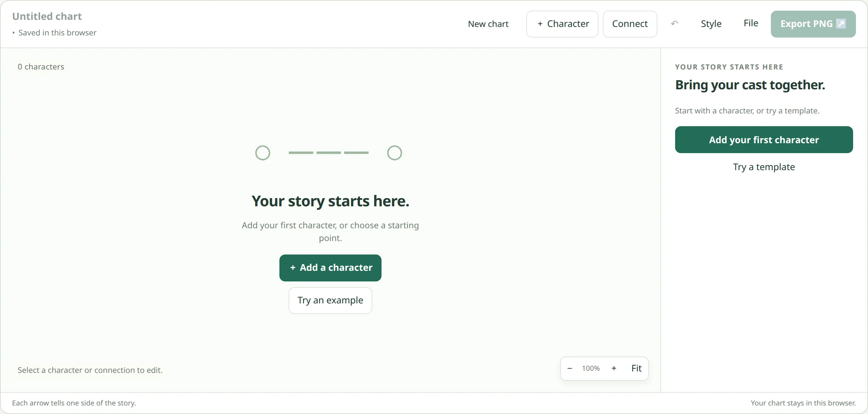Open the Style menu
The height and width of the screenshot is (414, 868).
pyautogui.click(x=711, y=24)
